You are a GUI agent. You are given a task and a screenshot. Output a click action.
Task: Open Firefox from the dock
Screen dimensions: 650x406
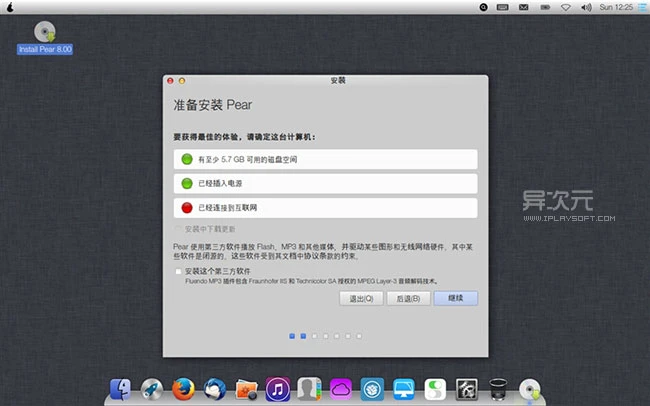coord(183,389)
